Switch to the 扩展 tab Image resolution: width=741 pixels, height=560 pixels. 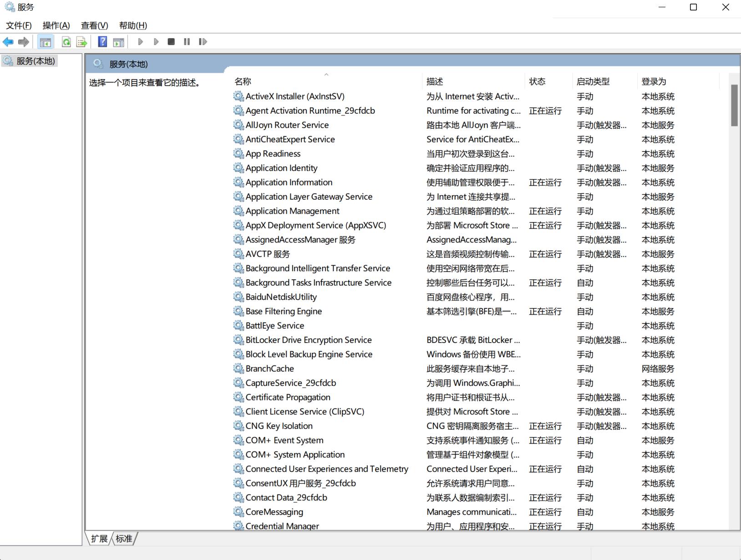coord(99,539)
